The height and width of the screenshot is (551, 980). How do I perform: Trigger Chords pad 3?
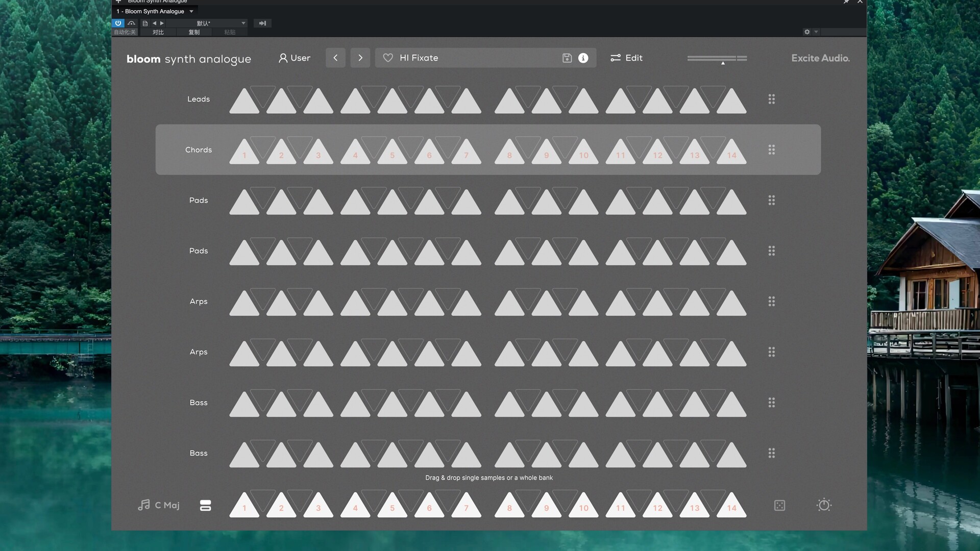[x=318, y=153]
